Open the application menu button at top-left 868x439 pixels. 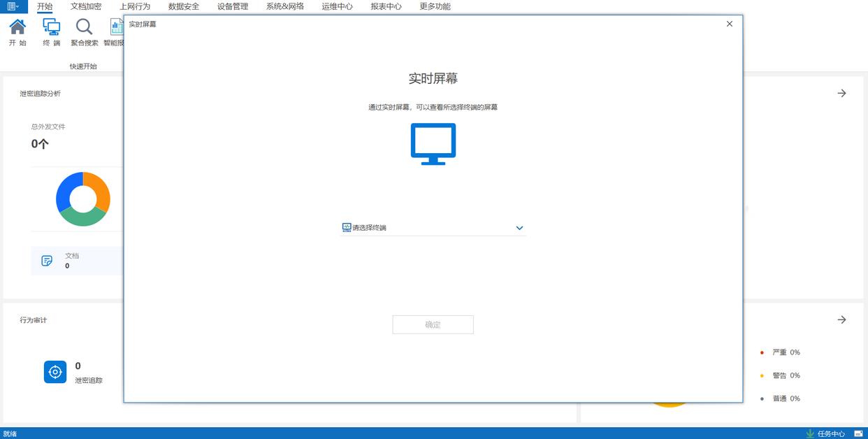(13, 6)
